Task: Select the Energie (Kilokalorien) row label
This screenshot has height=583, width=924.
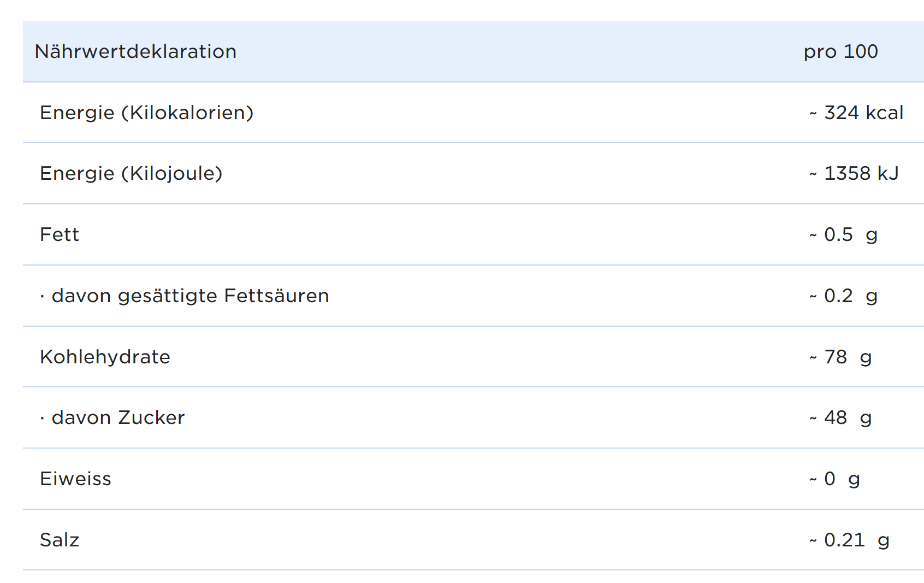Action: click(146, 113)
